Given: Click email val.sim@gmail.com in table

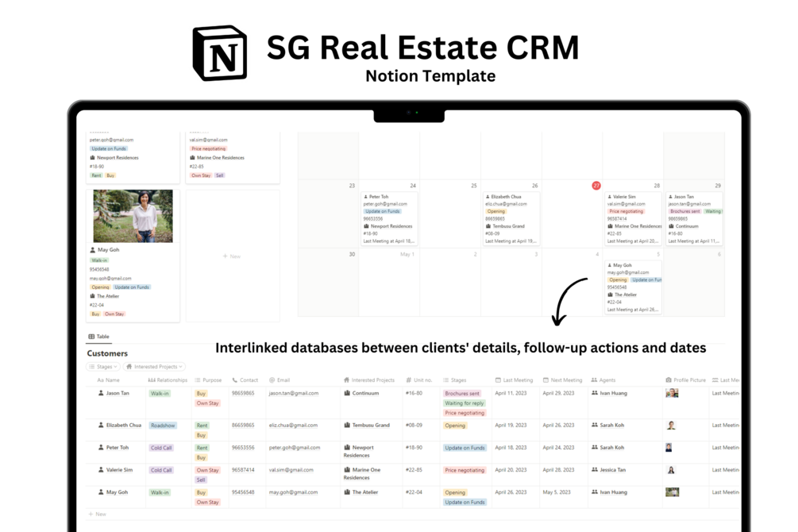Looking at the screenshot, I should (x=291, y=470).
